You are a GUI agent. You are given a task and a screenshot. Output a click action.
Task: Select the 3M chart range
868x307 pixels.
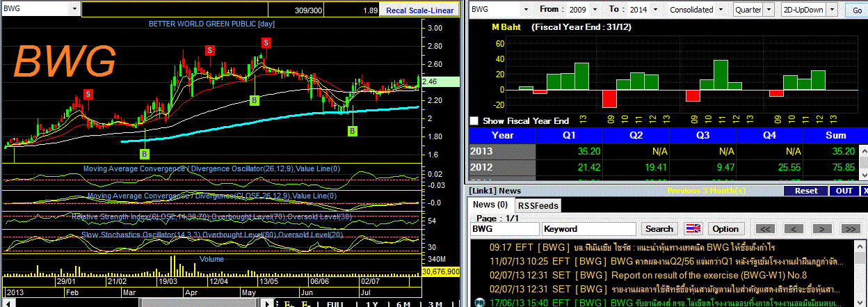(435, 304)
